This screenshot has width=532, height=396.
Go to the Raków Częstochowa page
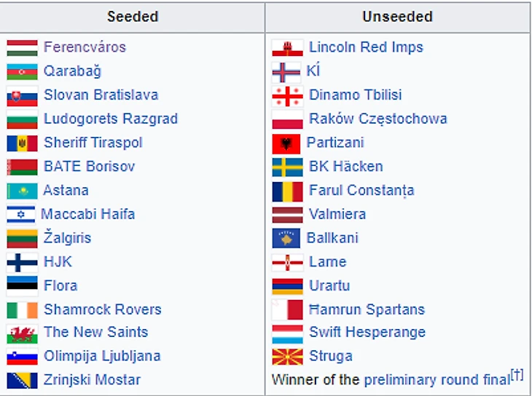click(x=378, y=119)
